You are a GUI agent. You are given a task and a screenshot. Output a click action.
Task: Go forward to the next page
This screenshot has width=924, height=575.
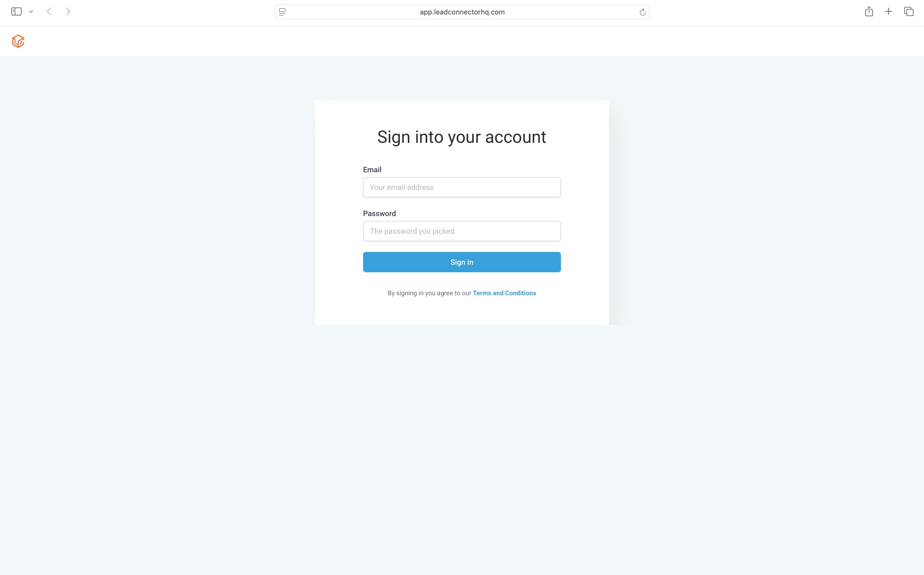68,12
